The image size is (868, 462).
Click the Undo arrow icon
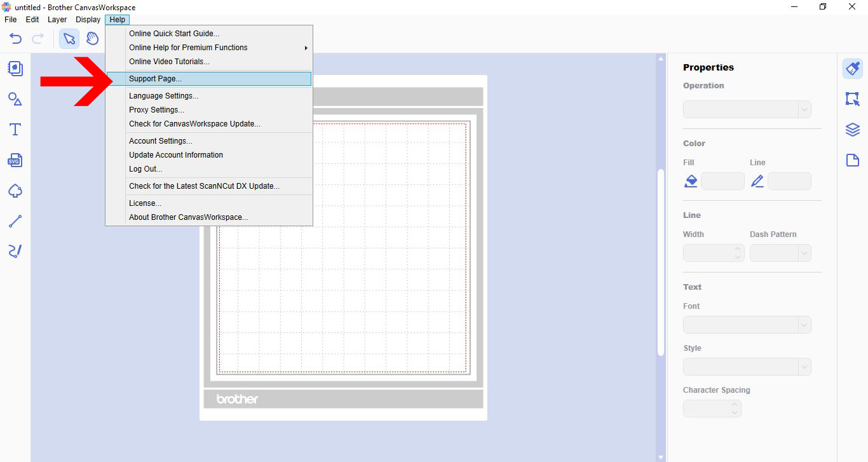[x=16, y=39]
